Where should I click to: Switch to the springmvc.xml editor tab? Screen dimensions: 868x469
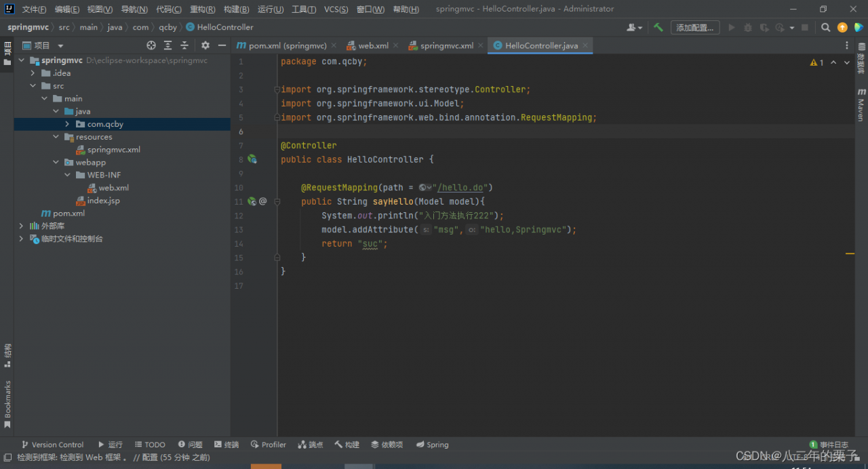pos(446,45)
